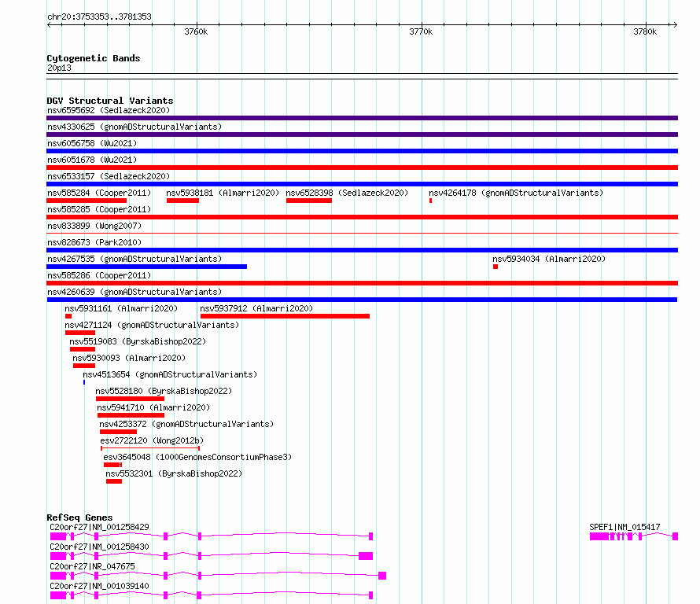Click the C20orf27|NM_001258430 transcript label
The image size is (700, 604).
point(100,547)
